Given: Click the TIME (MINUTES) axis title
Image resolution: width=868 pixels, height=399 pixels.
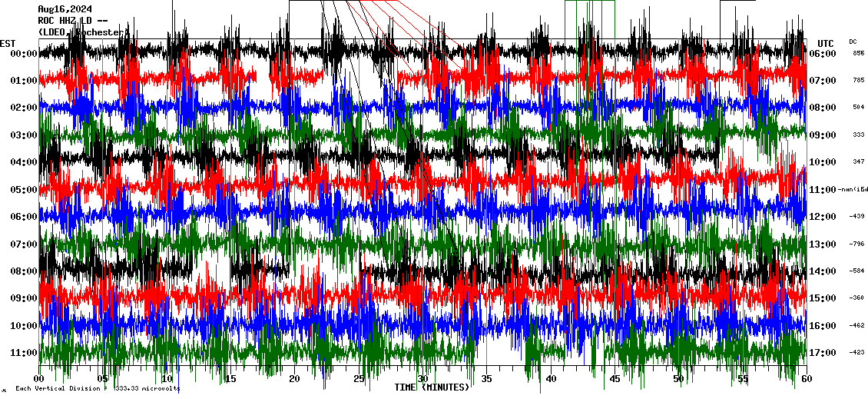Looking at the screenshot, I should 432,387.
